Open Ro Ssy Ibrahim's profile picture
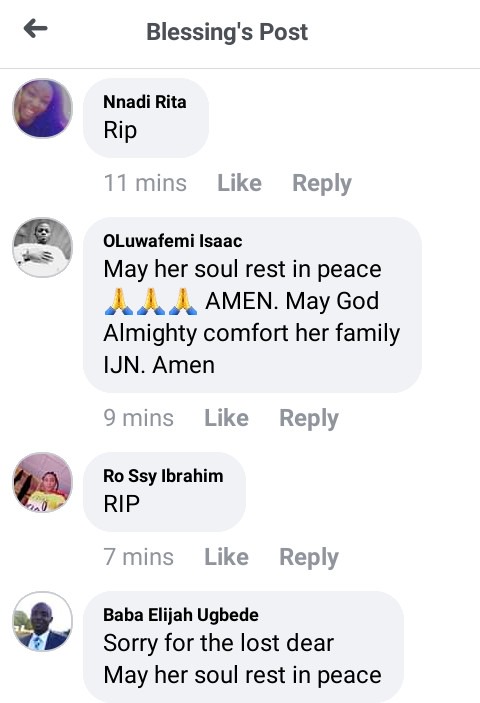This screenshot has width=480, height=703. pos(43,482)
